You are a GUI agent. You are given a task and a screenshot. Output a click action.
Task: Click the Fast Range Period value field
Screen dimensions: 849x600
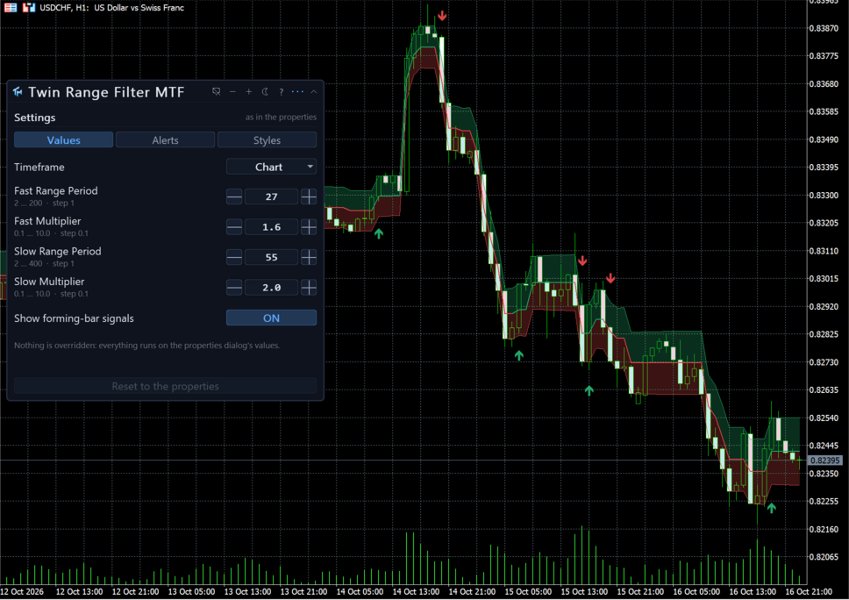pyautogui.click(x=271, y=197)
